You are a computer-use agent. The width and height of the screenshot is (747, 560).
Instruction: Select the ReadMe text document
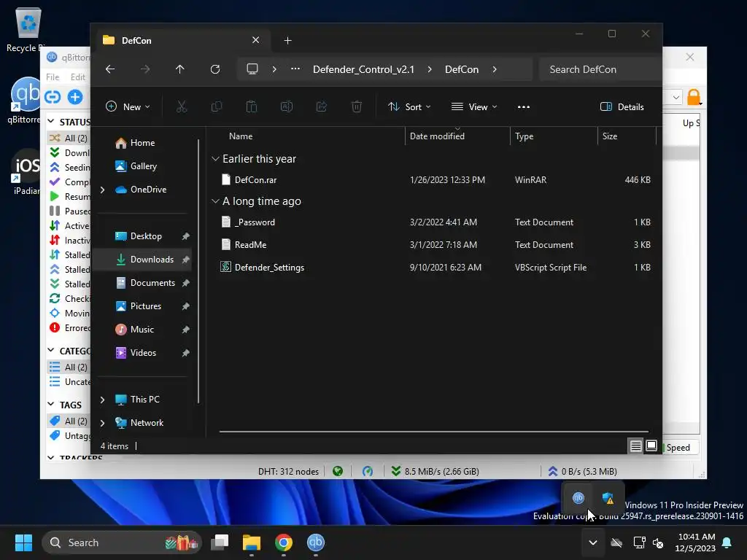436,245
